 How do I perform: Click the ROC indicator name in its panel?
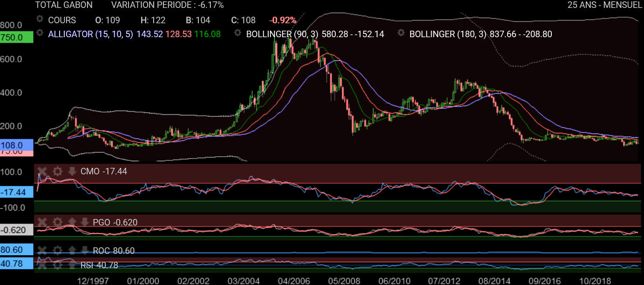(x=102, y=251)
